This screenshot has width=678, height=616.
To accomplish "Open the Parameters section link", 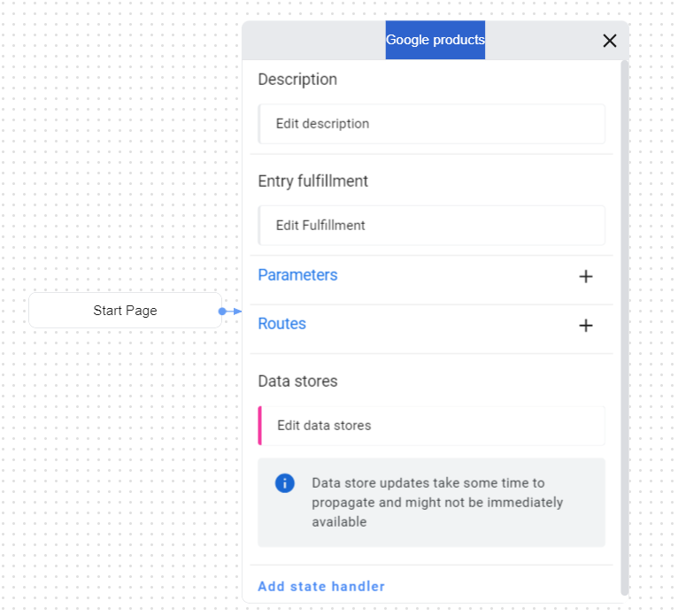I will (x=297, y=275).
